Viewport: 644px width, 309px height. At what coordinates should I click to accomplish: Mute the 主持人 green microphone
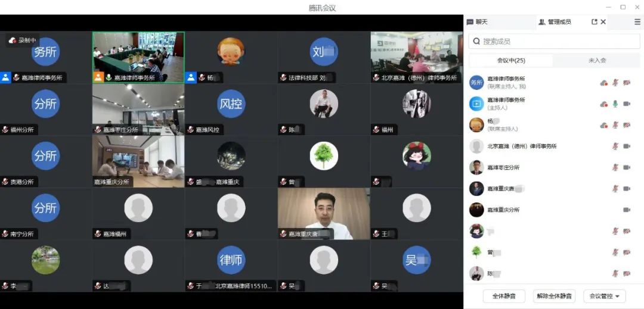615,104
